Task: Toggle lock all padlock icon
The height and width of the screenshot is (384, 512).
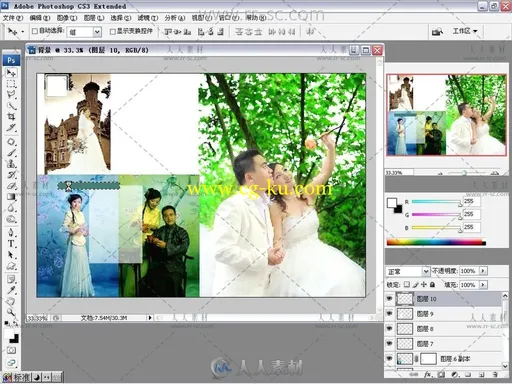Action: [432, 285]
